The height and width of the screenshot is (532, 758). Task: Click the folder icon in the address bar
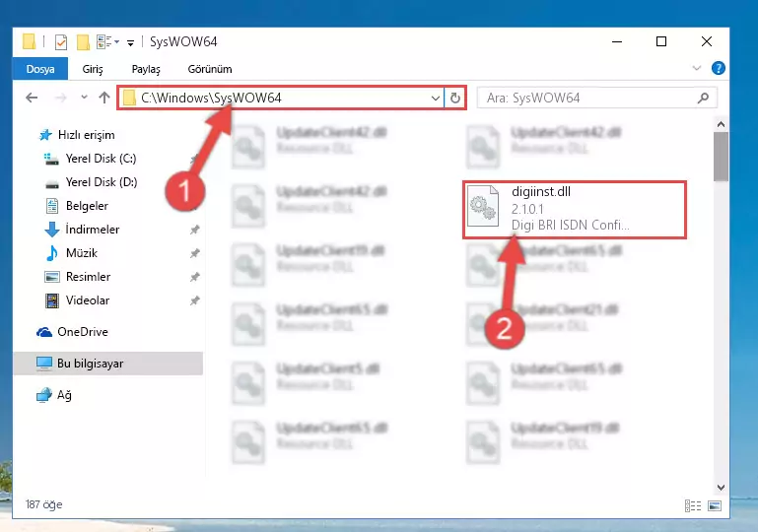pos(129,99)
